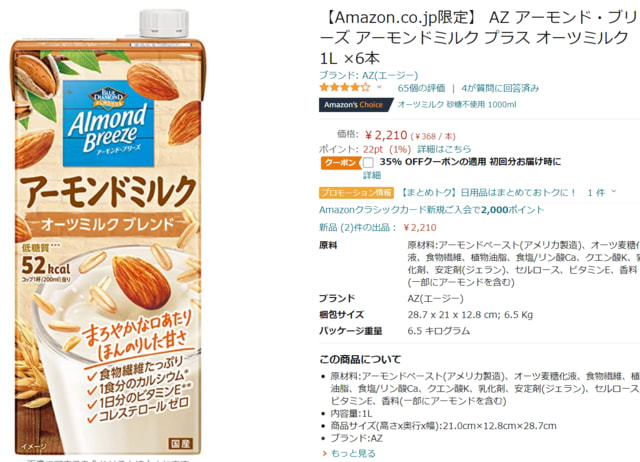Click the ¥2,210 price text

pos(386,135)
